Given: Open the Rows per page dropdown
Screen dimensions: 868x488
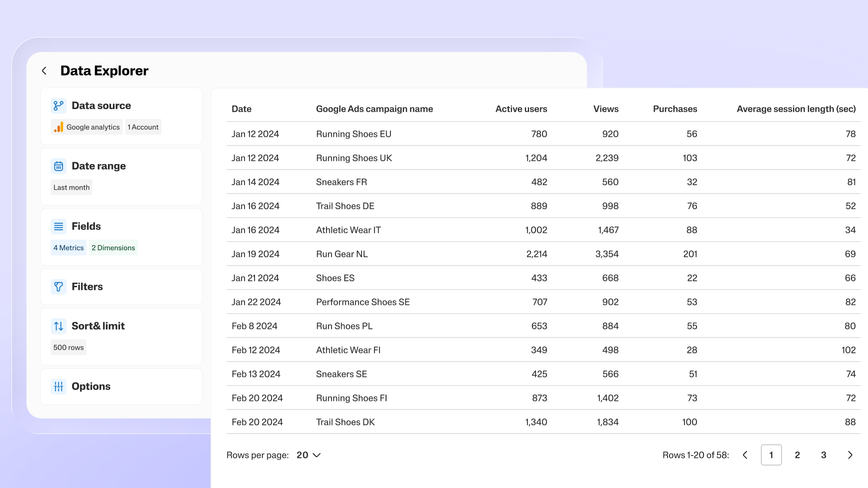Looking at the screenshot, I should coord(308,455).
